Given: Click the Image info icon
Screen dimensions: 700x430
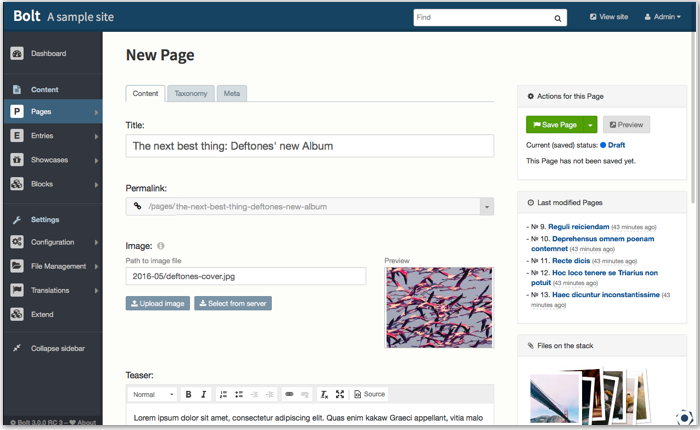Looking at the screenshot, I should coord(161,246).
